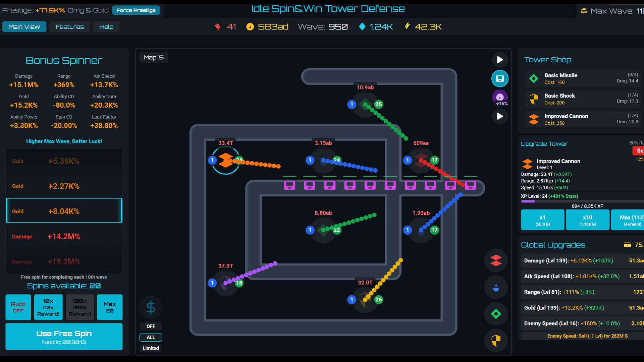Click the top play speed arrow

500,60
